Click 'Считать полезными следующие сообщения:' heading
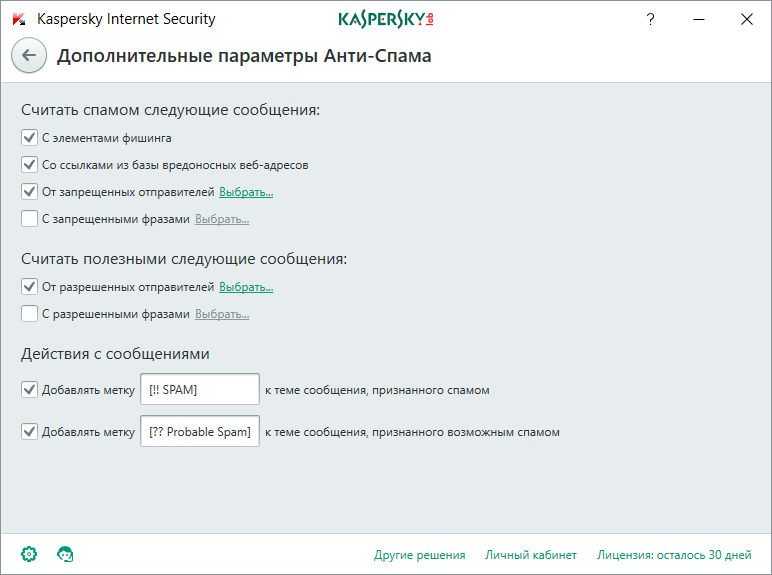Image resolution: width=772 pixels, height=575 pixels. 184,259
